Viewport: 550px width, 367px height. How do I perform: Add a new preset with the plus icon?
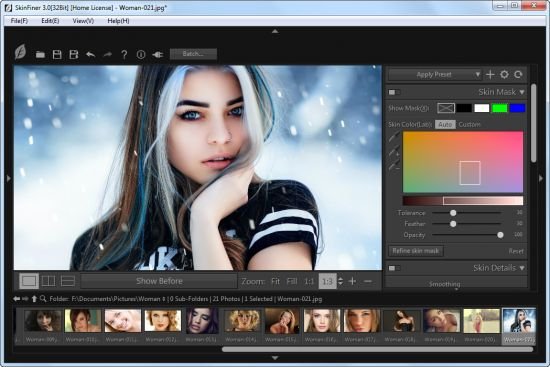[490, 74]
